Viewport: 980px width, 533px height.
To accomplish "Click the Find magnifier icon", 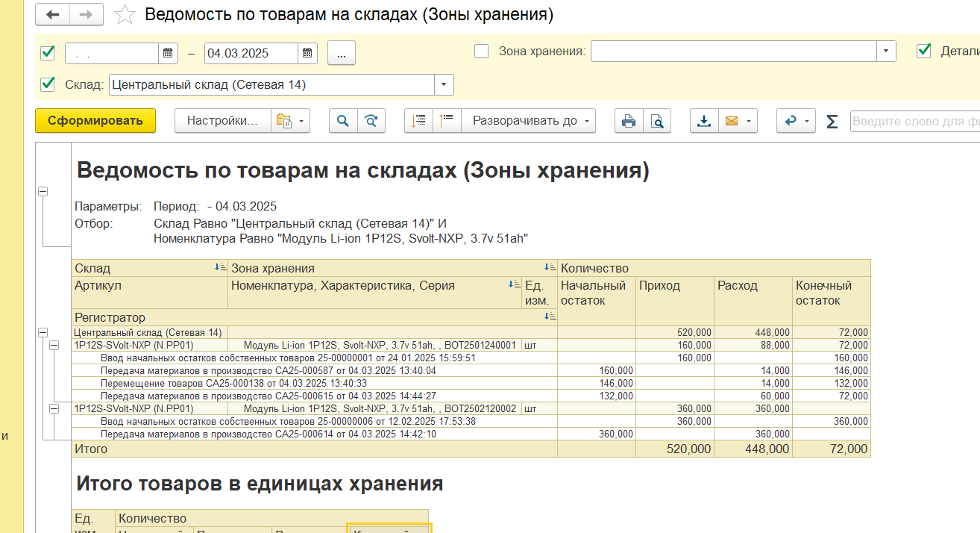I will (x=343, y=121).
